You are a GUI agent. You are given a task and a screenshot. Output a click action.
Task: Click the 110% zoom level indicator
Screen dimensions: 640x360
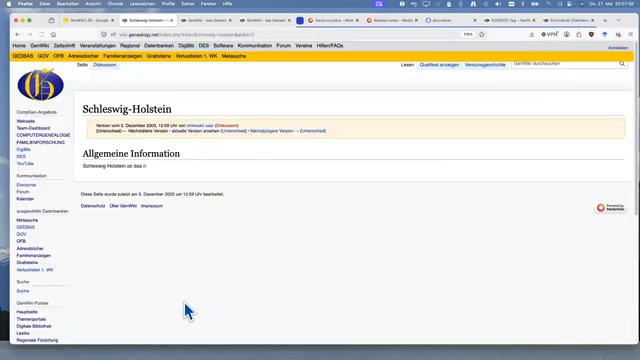[x=468, y=35]
